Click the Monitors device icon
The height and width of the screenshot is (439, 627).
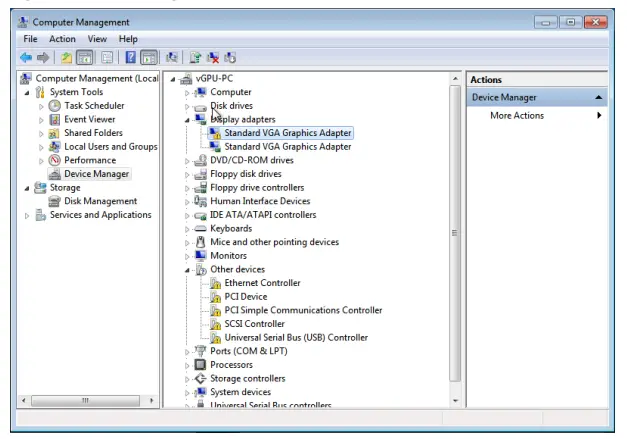tap(200, 255)
